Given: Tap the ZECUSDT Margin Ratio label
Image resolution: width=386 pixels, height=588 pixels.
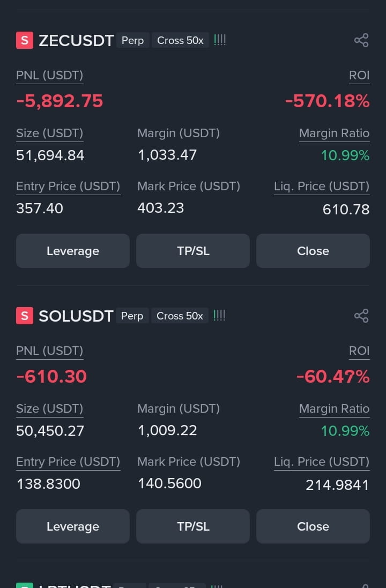Looking at the screenshot, I should [x=334, y=133].
